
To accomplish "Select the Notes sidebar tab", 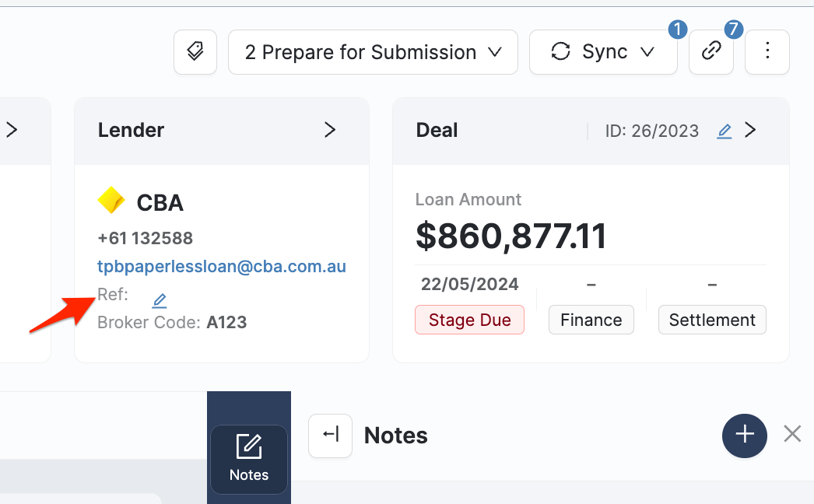I will tap(249, 459).
